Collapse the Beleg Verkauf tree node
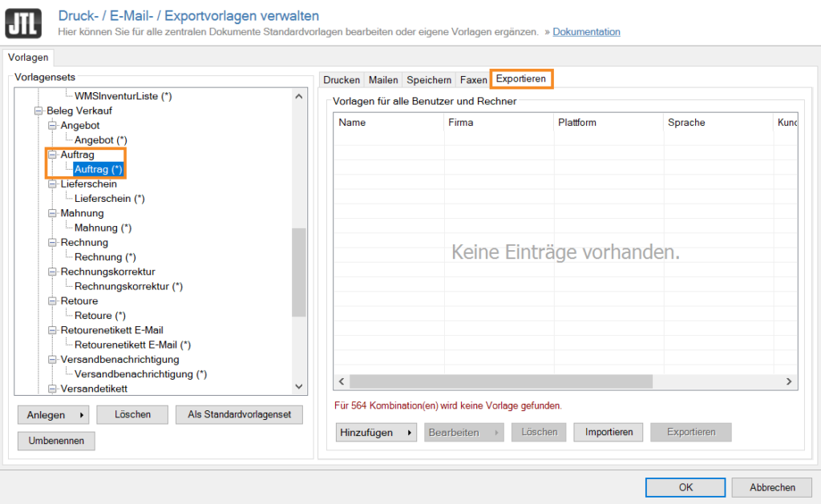 click(38, 111)
